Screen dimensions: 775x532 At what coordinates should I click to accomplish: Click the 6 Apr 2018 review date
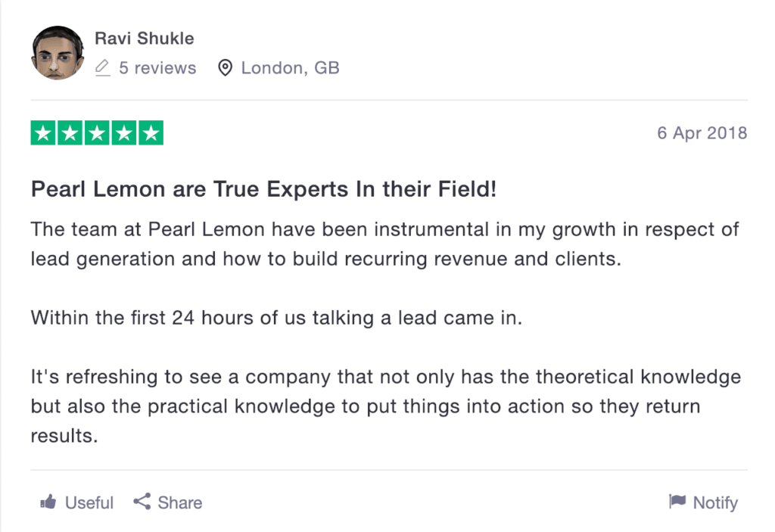702,133
